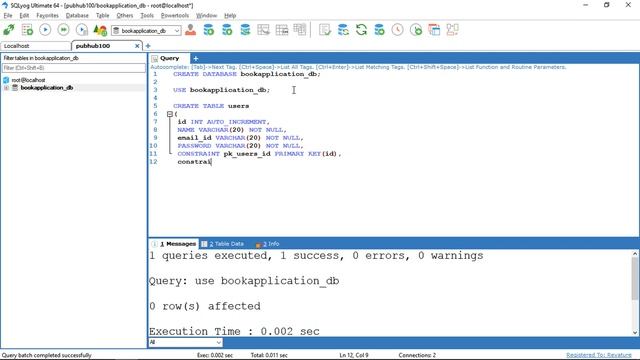Close the pubhub100 connection tab

(x=138, y=46)
